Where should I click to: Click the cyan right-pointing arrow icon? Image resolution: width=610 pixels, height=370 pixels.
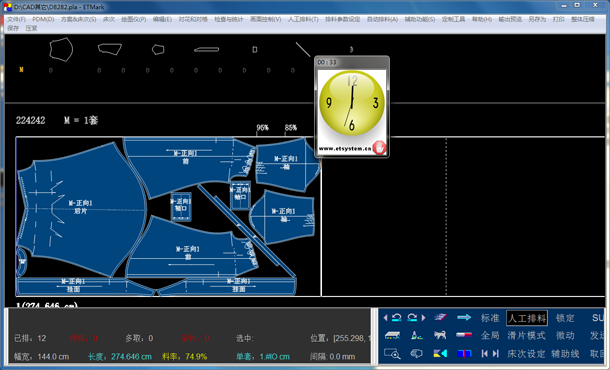464,317
